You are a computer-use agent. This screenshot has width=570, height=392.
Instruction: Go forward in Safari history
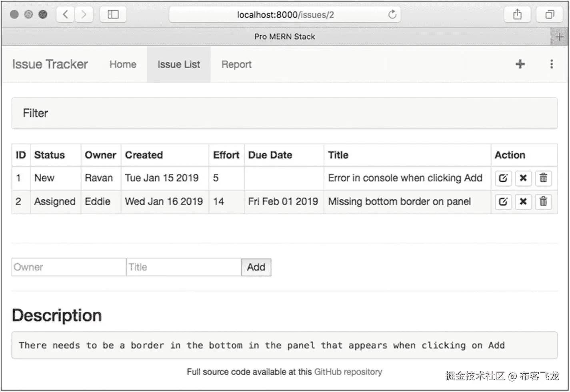84,15
